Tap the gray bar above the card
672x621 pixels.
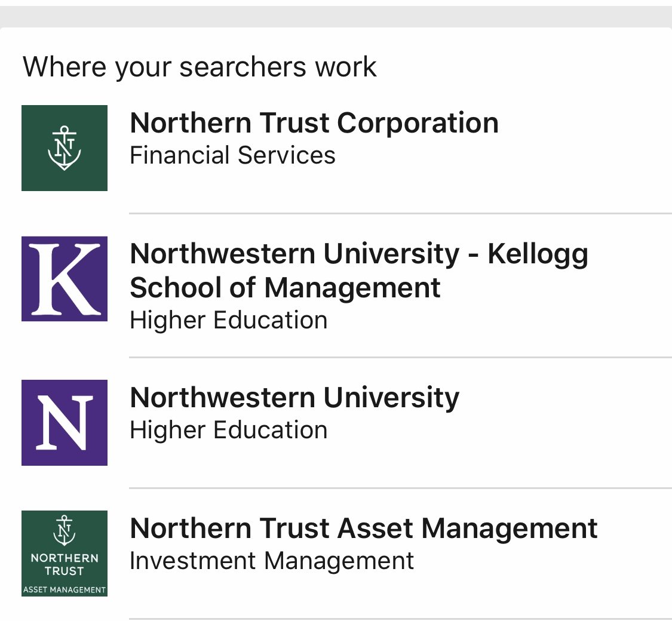336,15
